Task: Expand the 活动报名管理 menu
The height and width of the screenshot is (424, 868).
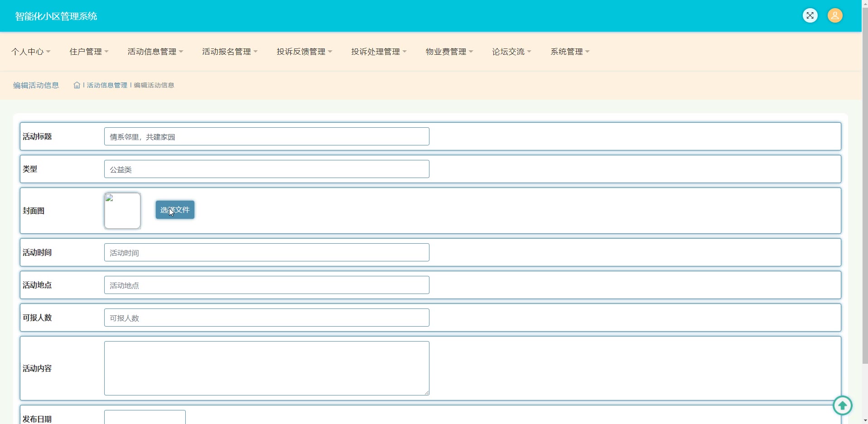Action: point(230,52)
